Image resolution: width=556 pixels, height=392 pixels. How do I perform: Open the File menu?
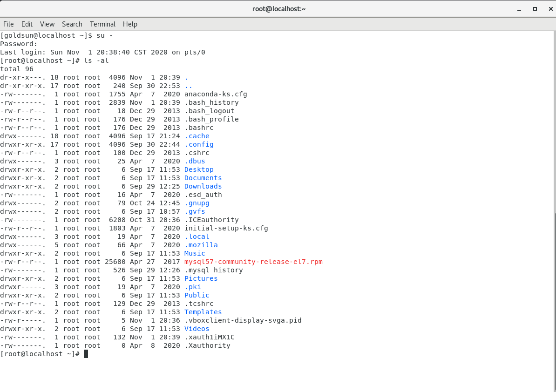coord(8,24)
